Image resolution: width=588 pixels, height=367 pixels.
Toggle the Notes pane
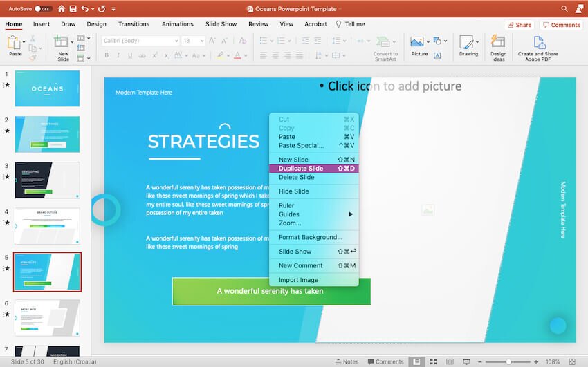346,361
